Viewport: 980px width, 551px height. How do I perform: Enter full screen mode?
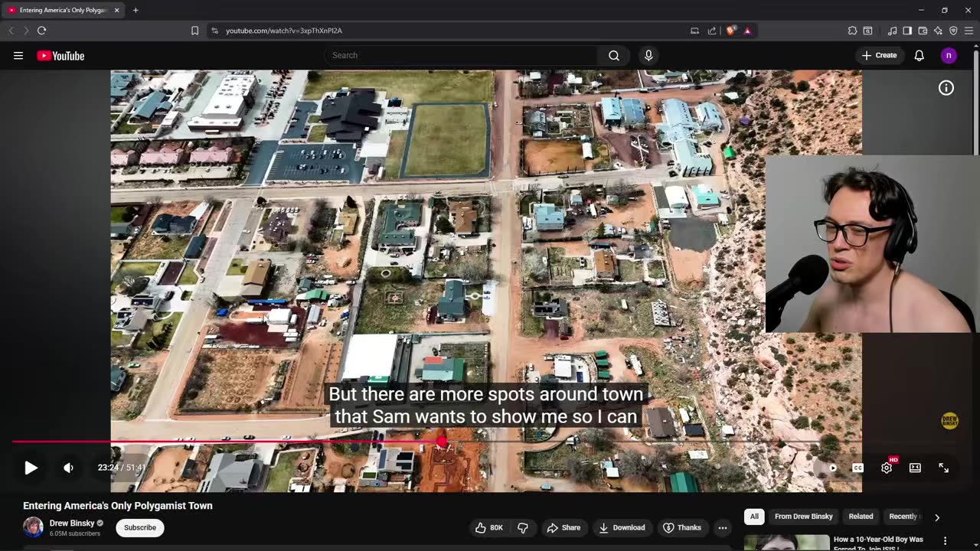click(944, 468)
